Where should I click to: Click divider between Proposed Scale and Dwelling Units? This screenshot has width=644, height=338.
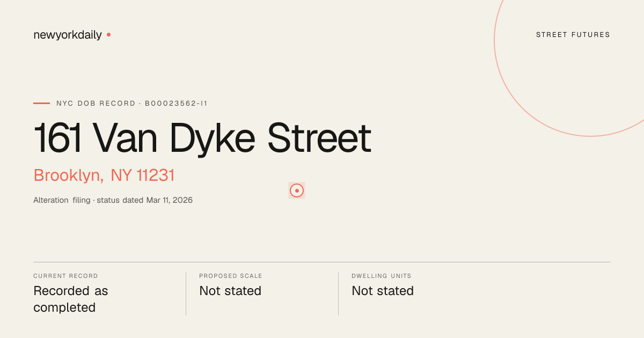tap(338, 293)
